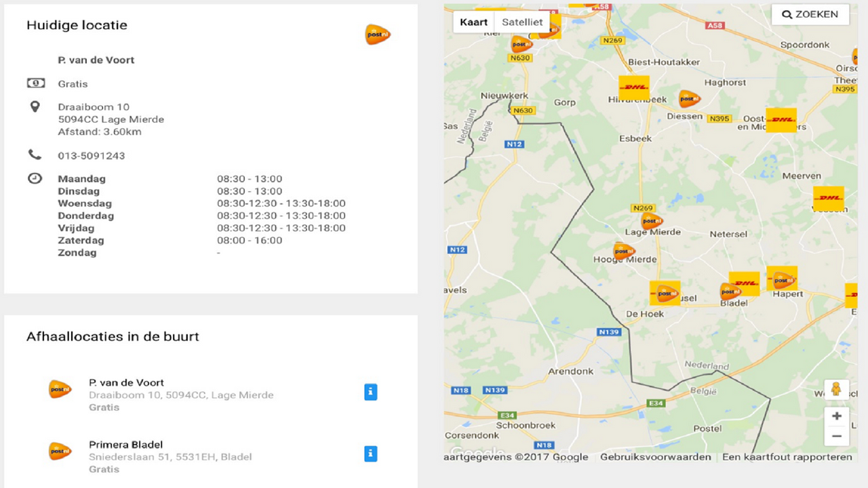Open Gebruiksvoorwaarden link on map
The image size is (868, 488).
point(656,457)
